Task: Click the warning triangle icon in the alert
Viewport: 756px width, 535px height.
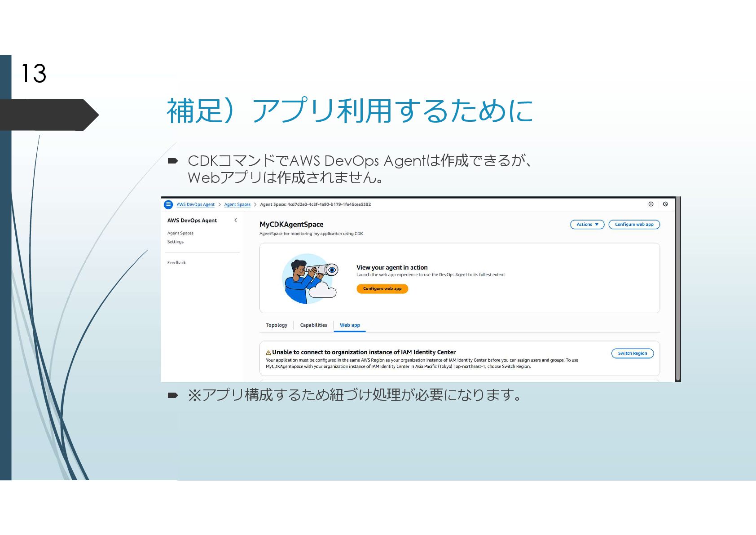Action: [268, 353]
